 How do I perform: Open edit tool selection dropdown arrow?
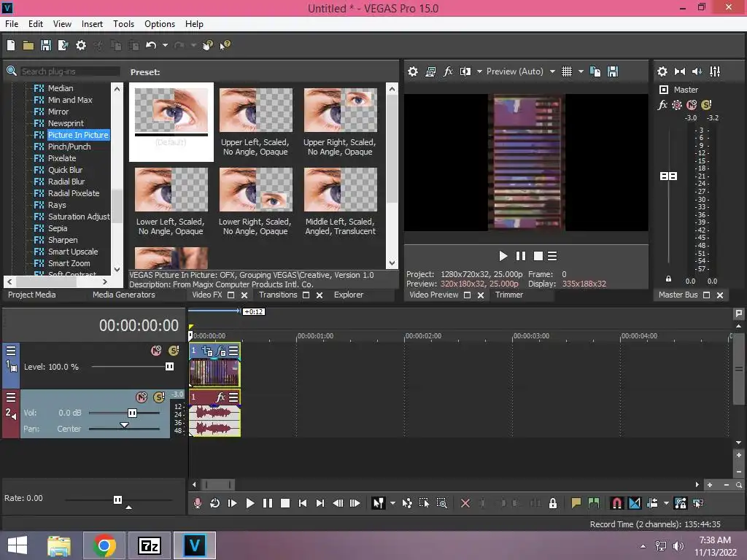click(392, 503)
